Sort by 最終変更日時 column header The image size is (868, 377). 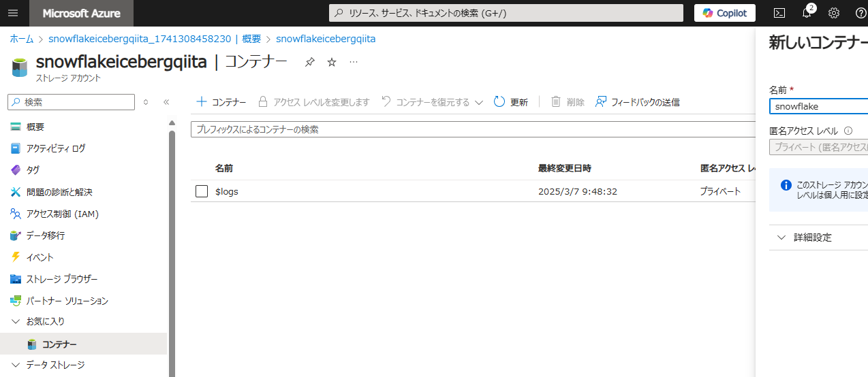(565, 168)
